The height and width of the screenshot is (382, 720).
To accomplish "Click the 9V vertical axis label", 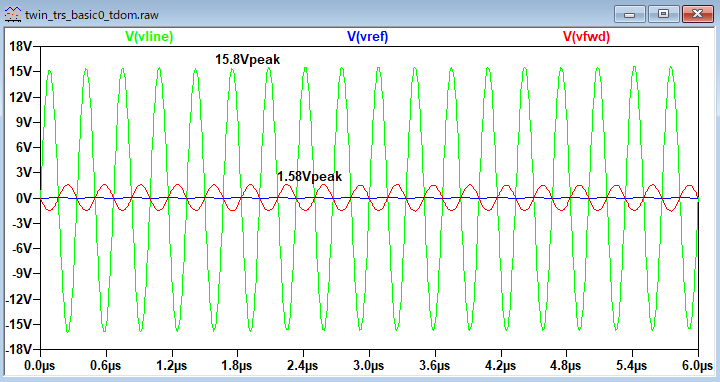I will click(23, 122).
